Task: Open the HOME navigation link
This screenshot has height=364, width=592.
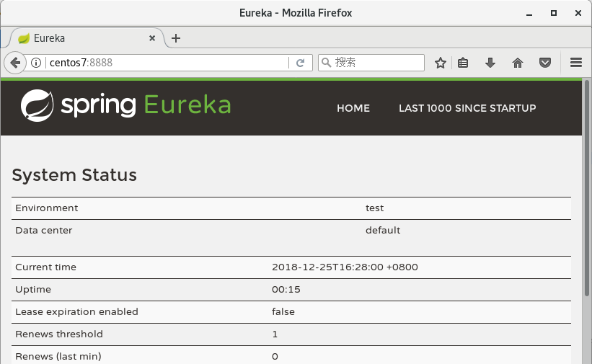Action: click(353, 108)
